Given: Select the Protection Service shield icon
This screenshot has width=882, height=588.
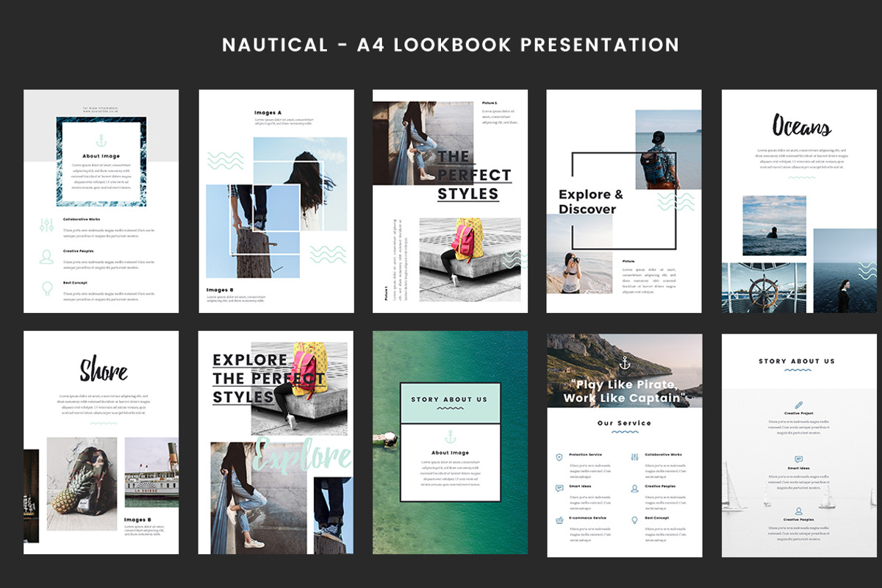Looking at the screenshot, I should point(559,456).
